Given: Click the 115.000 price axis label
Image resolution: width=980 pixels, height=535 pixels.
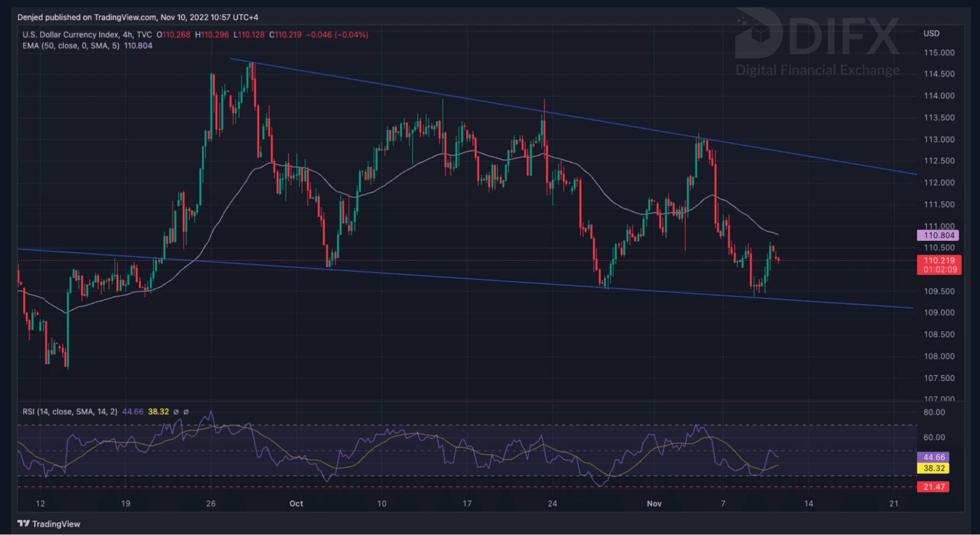Looking at the screenshot, I should click(939, 52).
